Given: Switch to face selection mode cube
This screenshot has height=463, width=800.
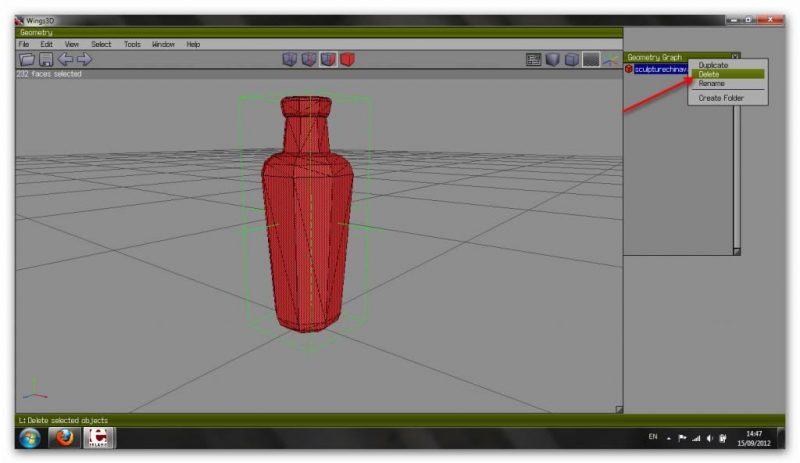Looking at the screenshot, I should [x=328, y=60].
